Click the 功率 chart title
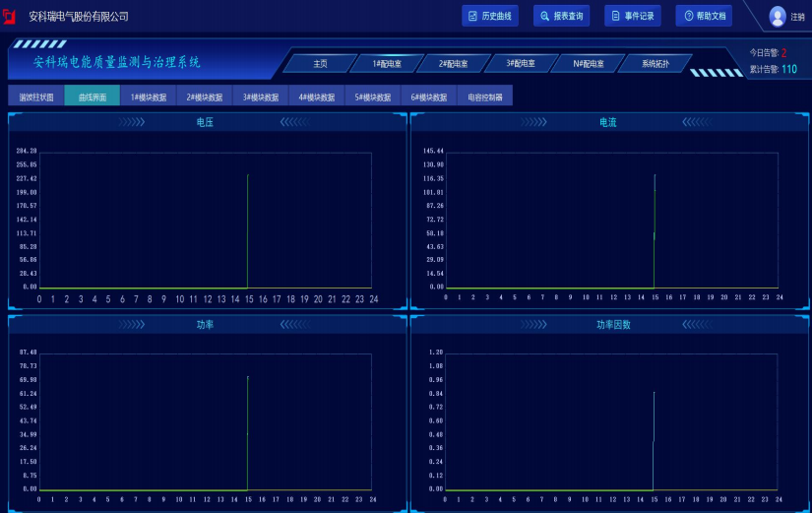 (x=205, y=324)
